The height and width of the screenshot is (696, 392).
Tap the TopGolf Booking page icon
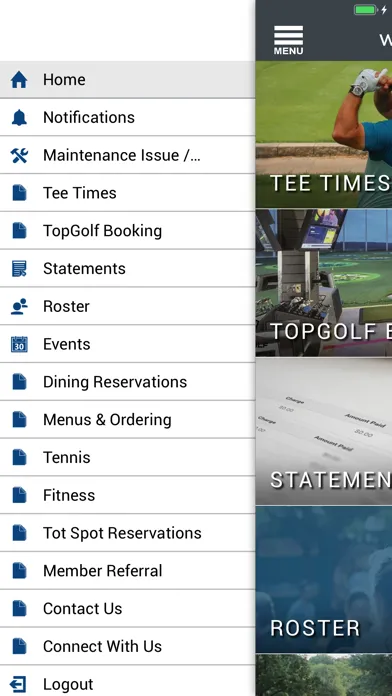click(19, 231)
